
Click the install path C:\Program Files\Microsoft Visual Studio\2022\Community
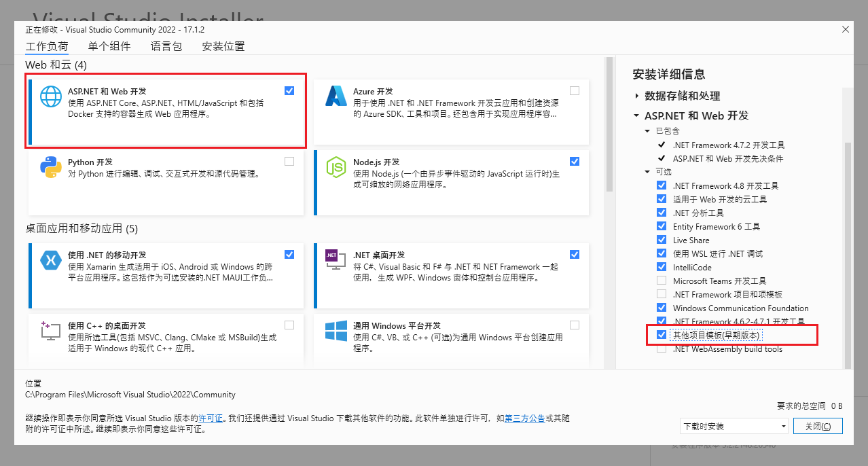pyautogui.click(x=130, y=394)
